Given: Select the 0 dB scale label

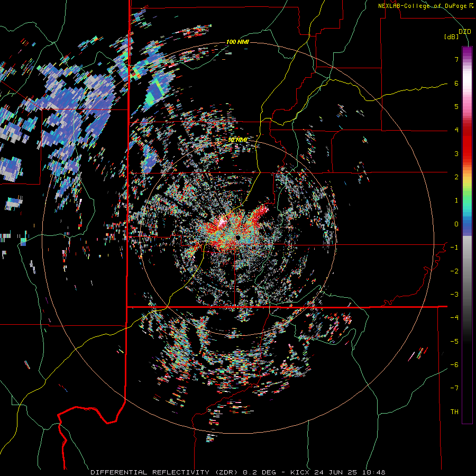Looking at the screenshot, I should click(x=456, y=224).
